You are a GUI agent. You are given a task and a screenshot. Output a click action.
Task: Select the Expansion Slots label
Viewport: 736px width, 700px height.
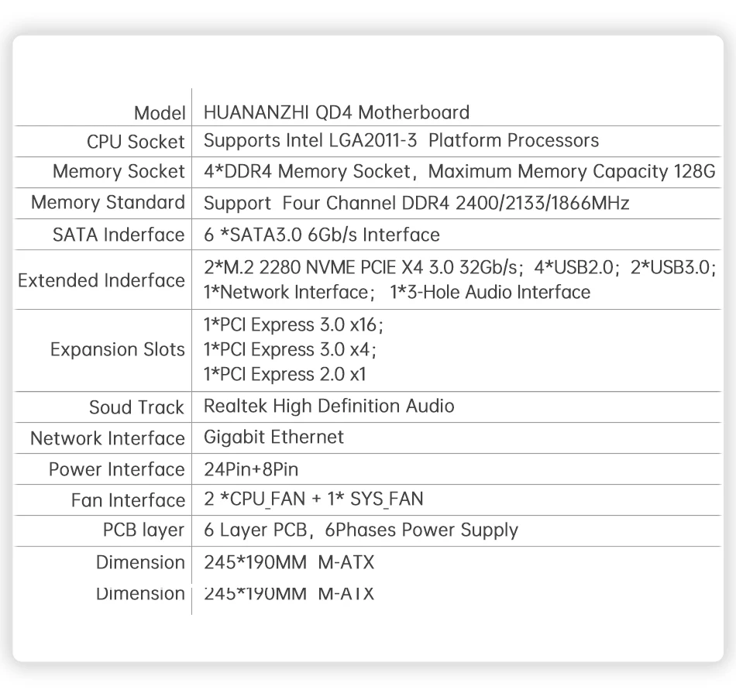click(118, 350)
